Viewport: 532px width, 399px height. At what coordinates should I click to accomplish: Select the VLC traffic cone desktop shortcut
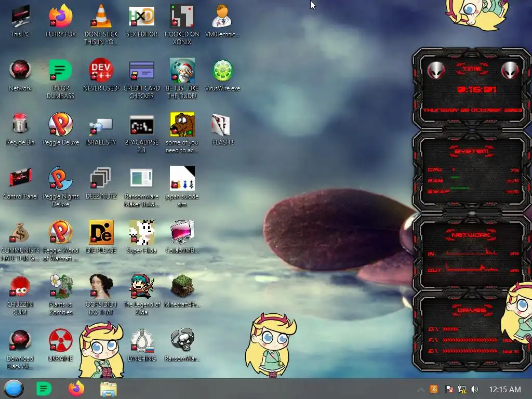(x=101, y=24)
